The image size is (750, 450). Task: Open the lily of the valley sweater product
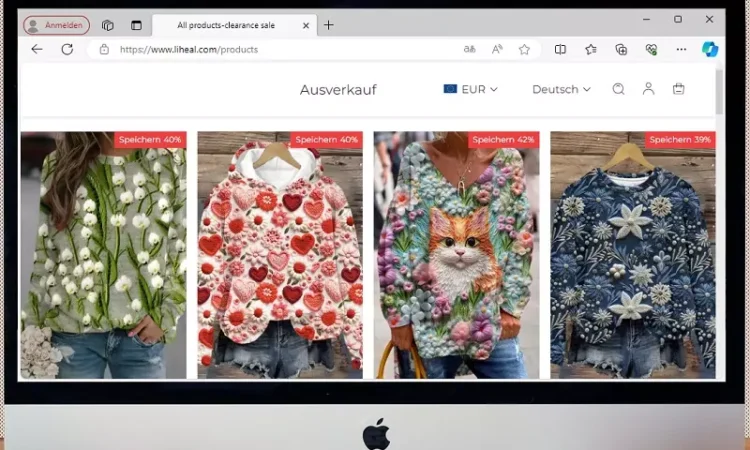click(x=103, y=255)
